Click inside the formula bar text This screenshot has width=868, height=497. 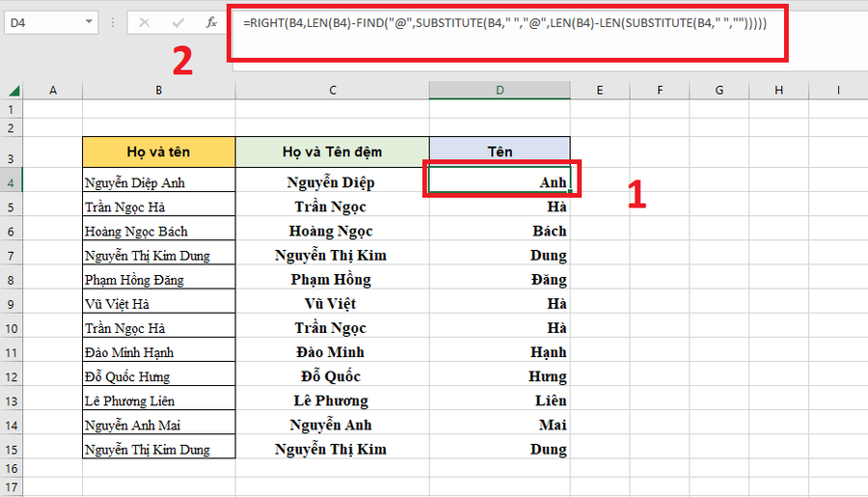504,23
